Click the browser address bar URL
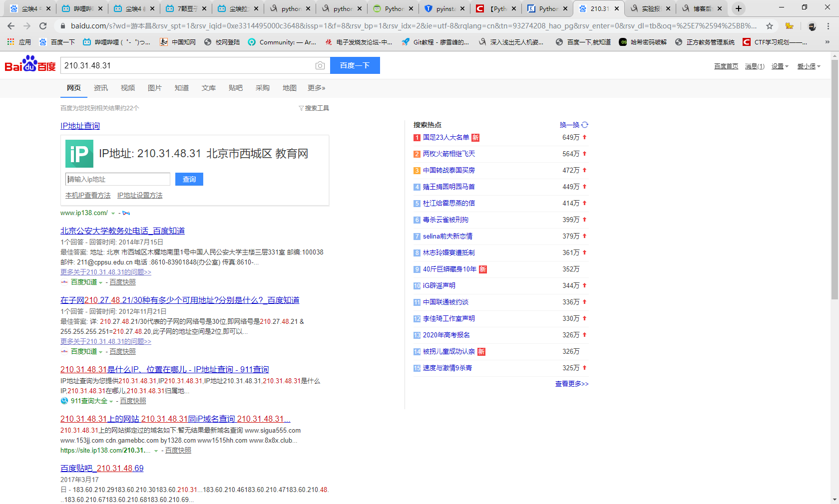The height and width of the screenshot is (504, 839). (414, 26)
